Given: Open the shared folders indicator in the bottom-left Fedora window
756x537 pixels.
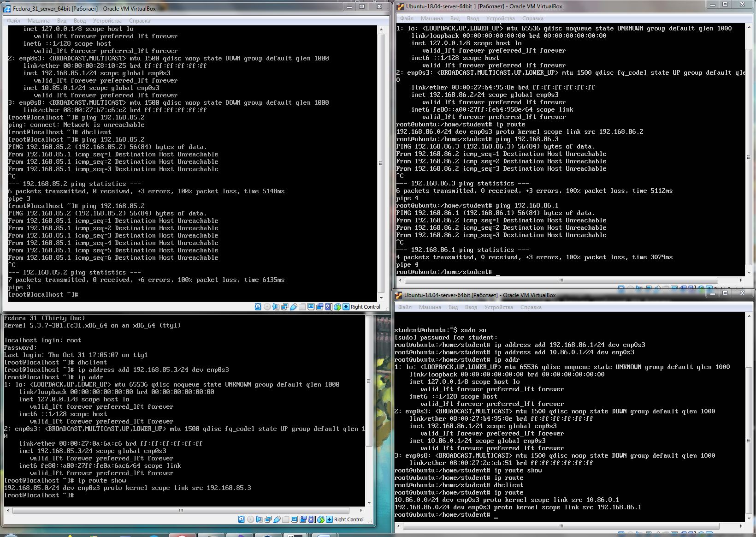Looking at the screenshot, I should tap(285, 519).
